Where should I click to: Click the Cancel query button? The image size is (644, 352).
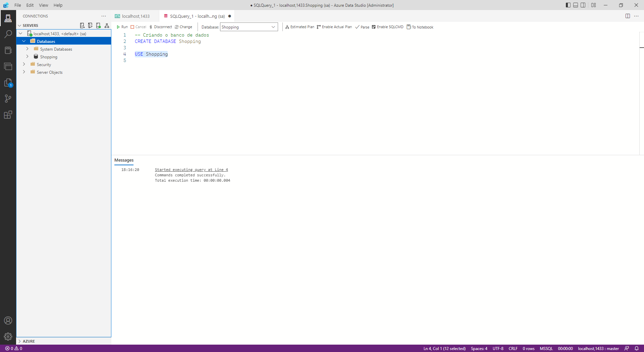click(x=138, y=27)
